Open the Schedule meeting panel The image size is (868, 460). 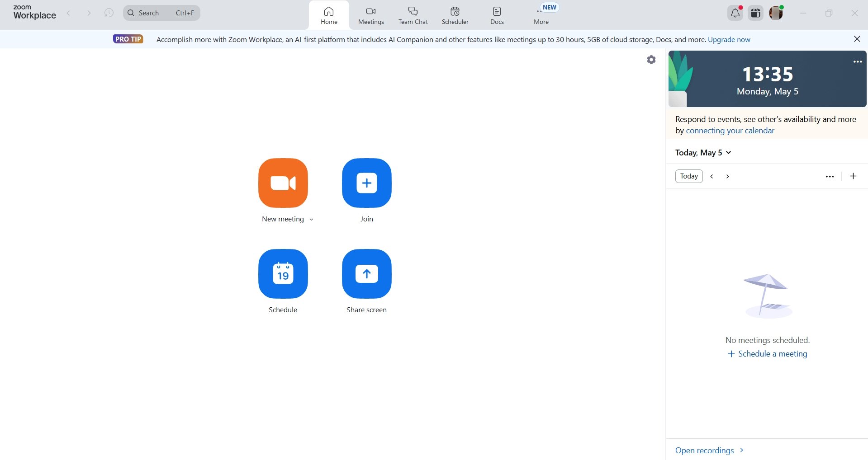pyautogui.click(x=283, y=274)
